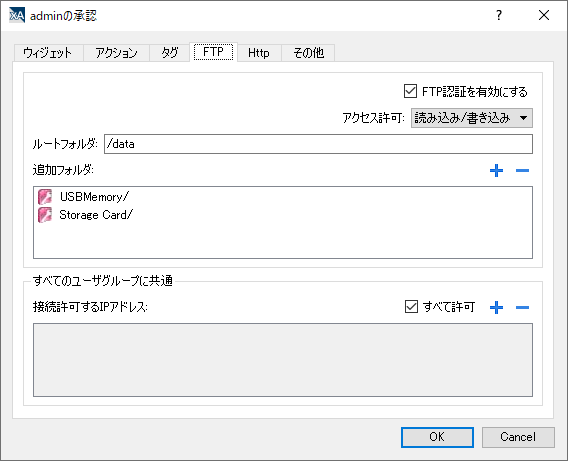Click the plus icon to add an allowed IP address
The image size is (568, 461).
(496, 307)
